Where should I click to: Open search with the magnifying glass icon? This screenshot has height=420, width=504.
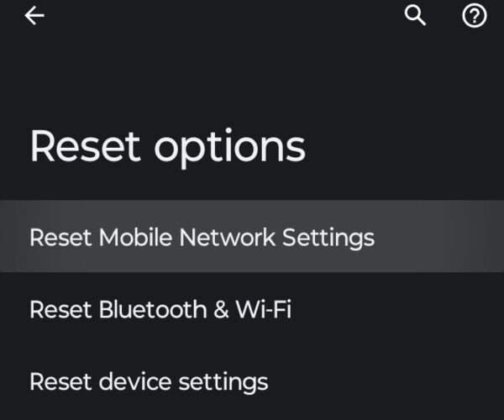(416, 15)
